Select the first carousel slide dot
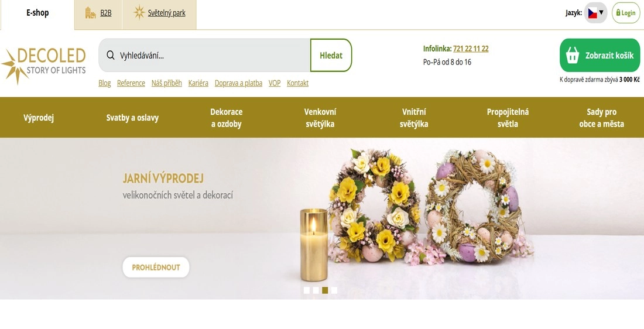The image size is (644, 329). coord(307,290)
